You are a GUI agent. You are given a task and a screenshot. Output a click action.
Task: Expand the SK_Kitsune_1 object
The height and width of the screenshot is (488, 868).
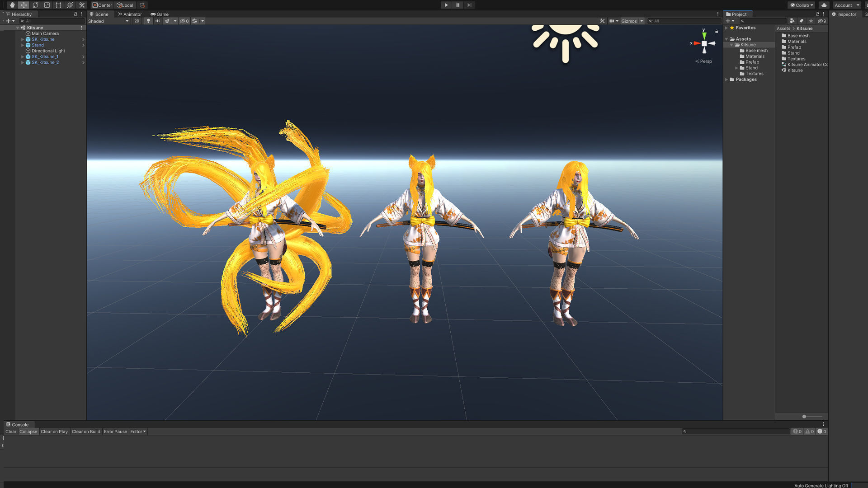point(23,57)
